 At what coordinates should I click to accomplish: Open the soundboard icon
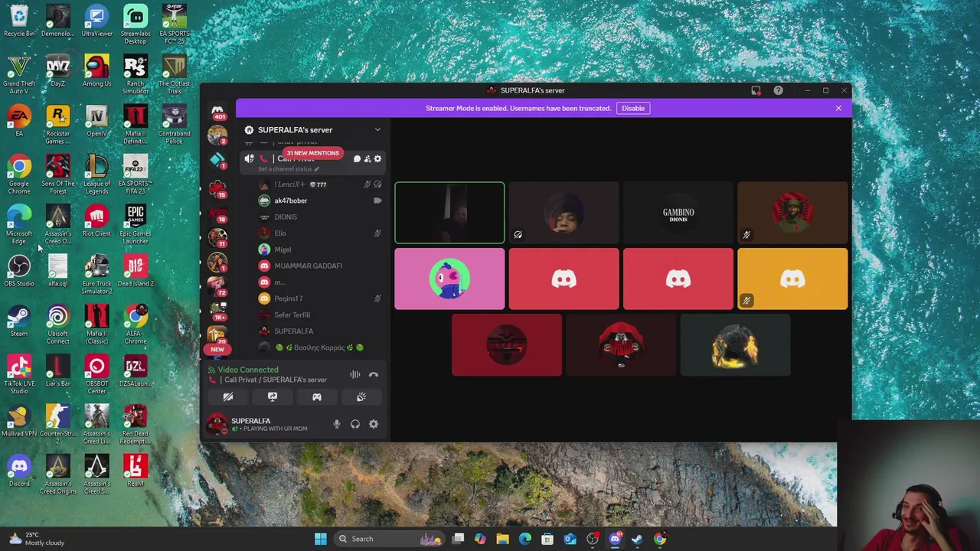pyautogui.click(x=361, y=396)
